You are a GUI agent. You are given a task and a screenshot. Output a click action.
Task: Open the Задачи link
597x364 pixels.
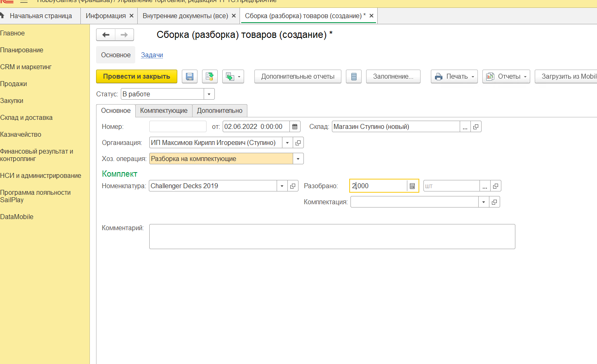(152, 55)
